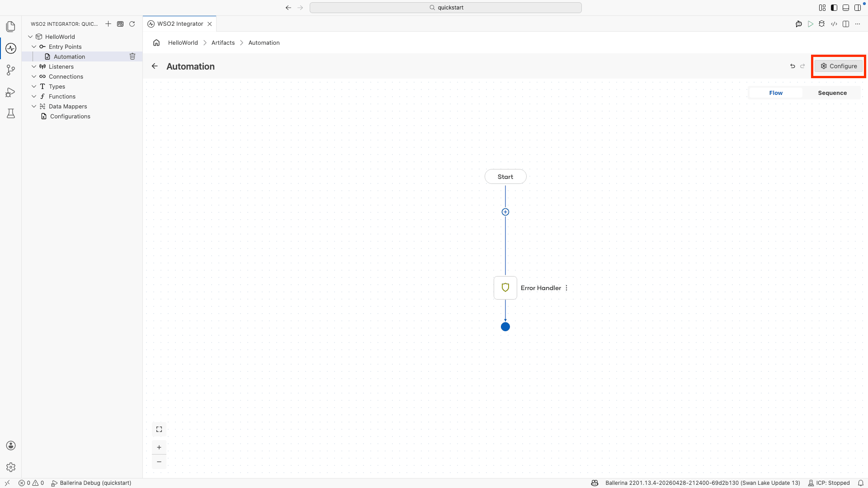The height and width of the screenshot is (488, 868).
Task: Show errors and warnings count
Action: (31, 483)
